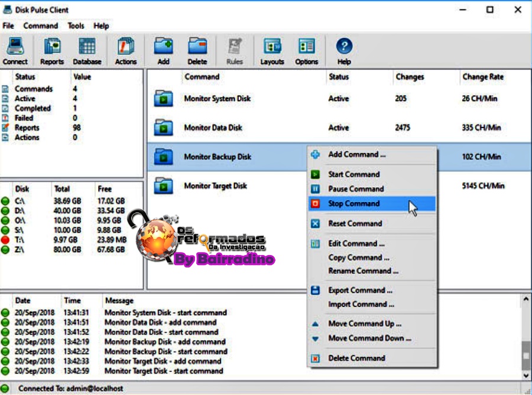The height and width of the screenshot is (395, 532).
Task: Click the "Monitor Data Disk" command name
Action: click(x=213, y=128)
